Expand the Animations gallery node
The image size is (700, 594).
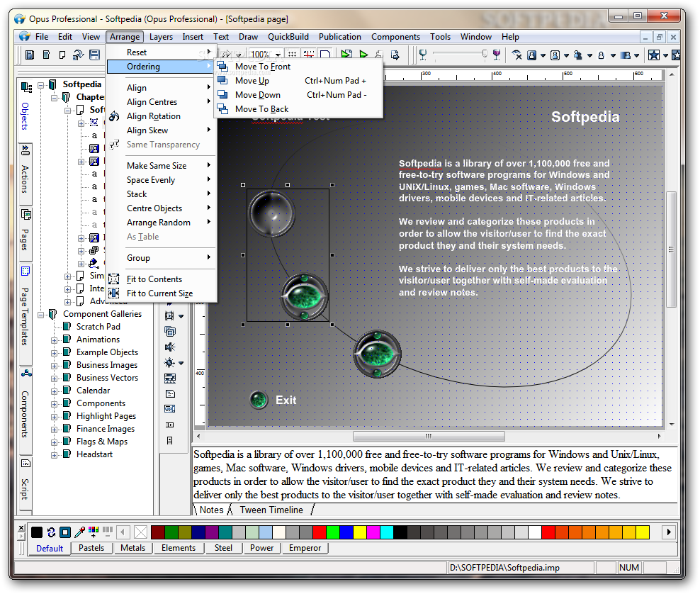[x=54, y=340]
